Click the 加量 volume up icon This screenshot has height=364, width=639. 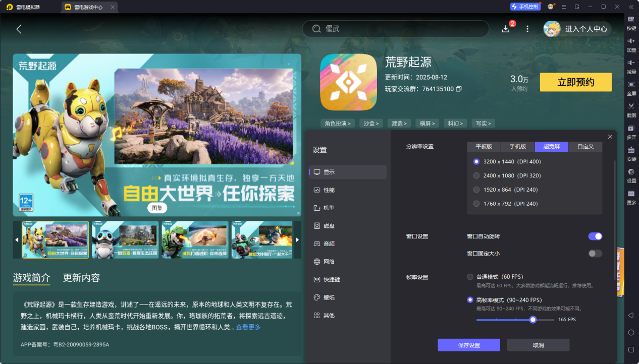(631, 43)
